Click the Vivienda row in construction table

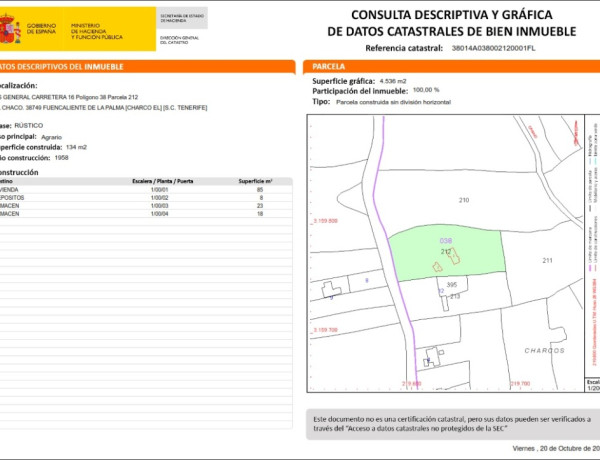coord(146,190)
